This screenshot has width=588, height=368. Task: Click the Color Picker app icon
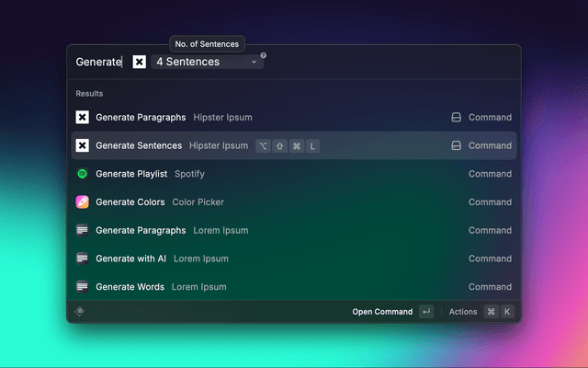pyautogui.click(x=82, y=202)
